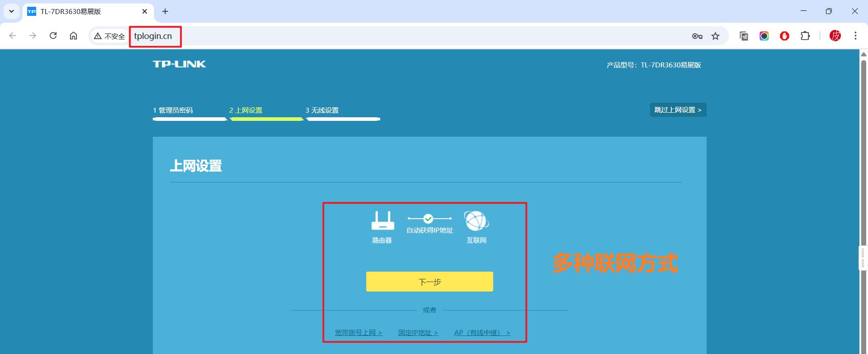The width and height of the screenshot is (868, 354).
Task: Click 跳过上网设置 skip button
Action: pyautogui.click(x=678, y=110)
